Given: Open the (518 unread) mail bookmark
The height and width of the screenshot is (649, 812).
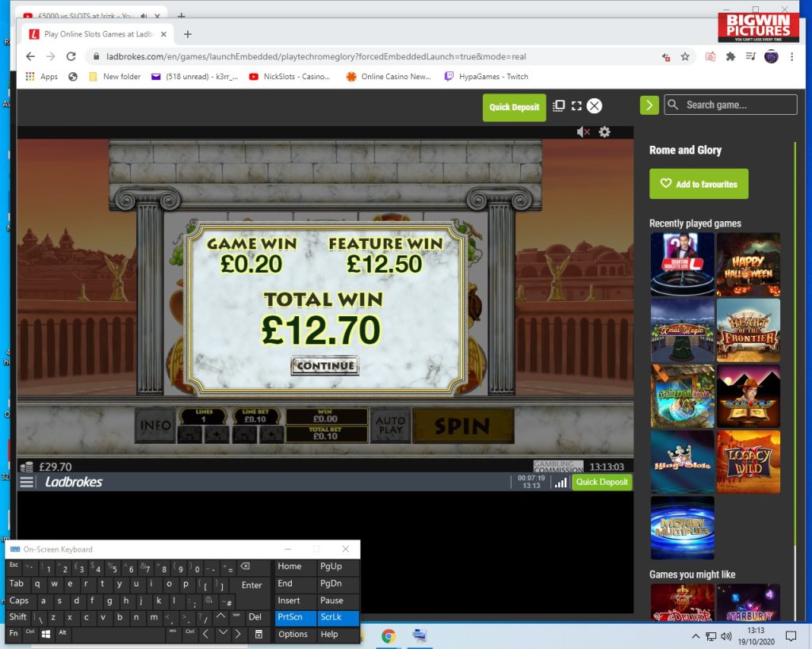Looking at the screenshot, I should click(194, 77).
